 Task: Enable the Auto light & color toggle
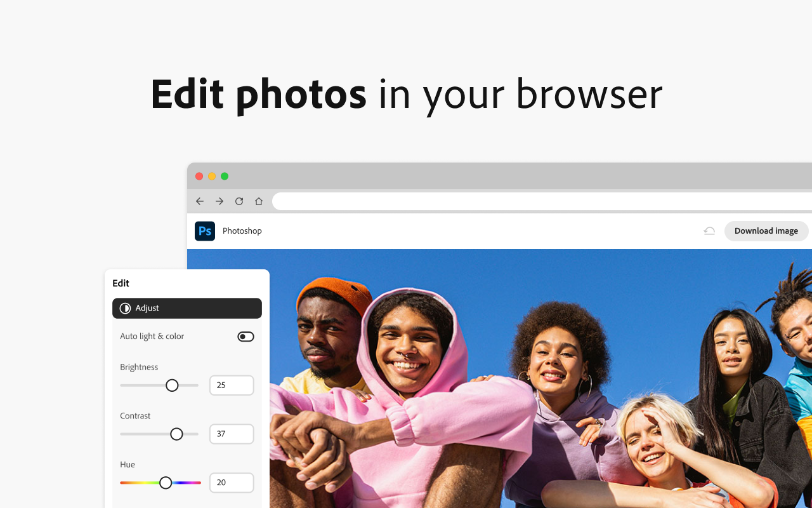(x=246, y=336)
